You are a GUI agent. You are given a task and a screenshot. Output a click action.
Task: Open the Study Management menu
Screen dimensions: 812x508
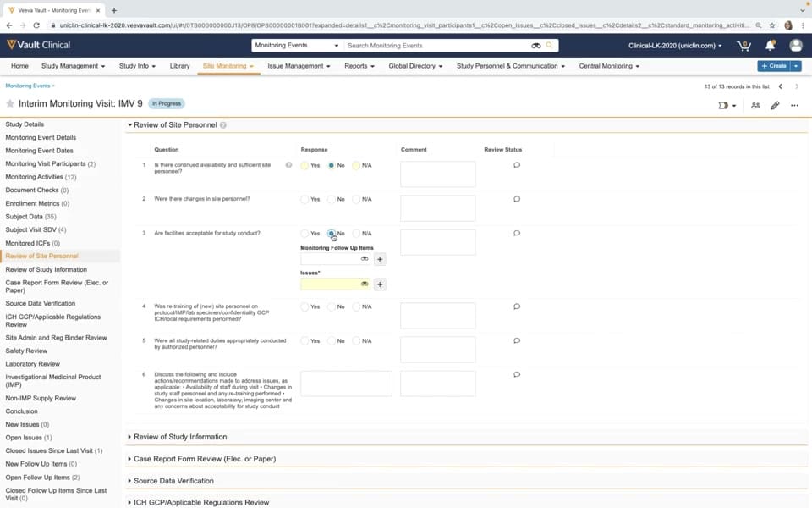73,66
